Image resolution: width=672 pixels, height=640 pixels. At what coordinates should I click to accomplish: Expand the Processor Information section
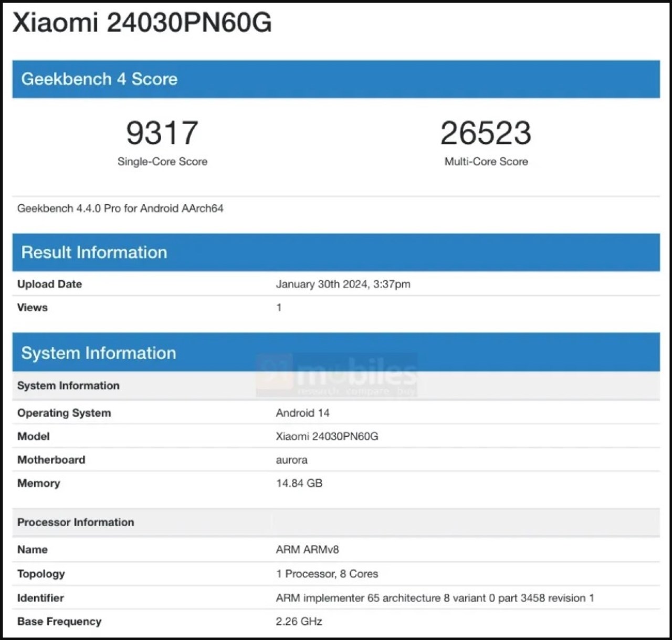click(76, 522)
